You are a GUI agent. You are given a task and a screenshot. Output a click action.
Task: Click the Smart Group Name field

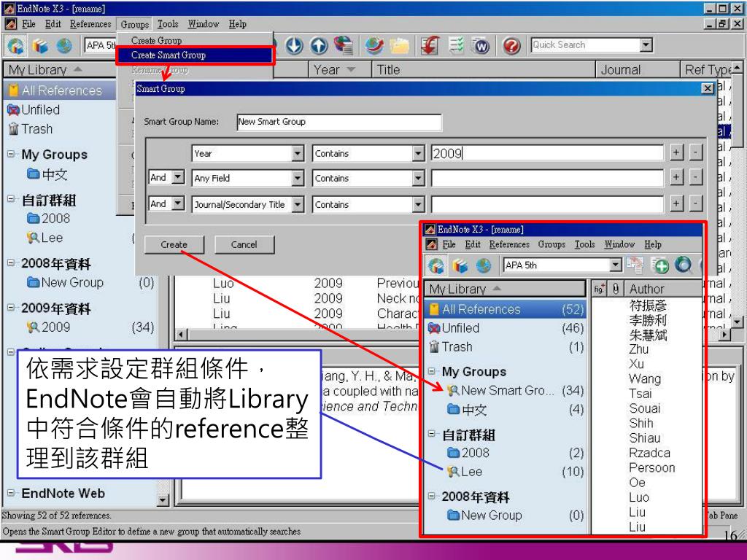pos(338,122)
